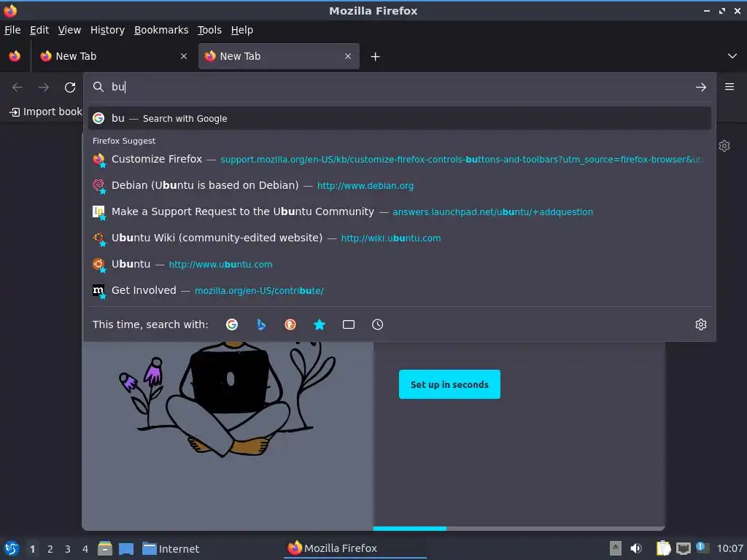Image resolution: width=747 pixels, height=560 pixels.
Task: Open a new tab with the plus button
Action: click(376, 57)
